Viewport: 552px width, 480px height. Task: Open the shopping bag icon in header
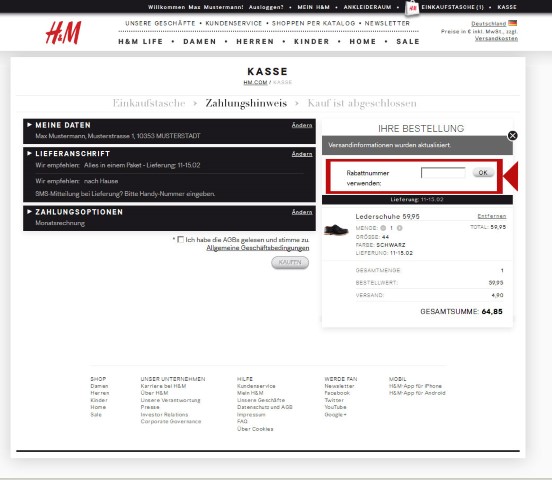412,8
